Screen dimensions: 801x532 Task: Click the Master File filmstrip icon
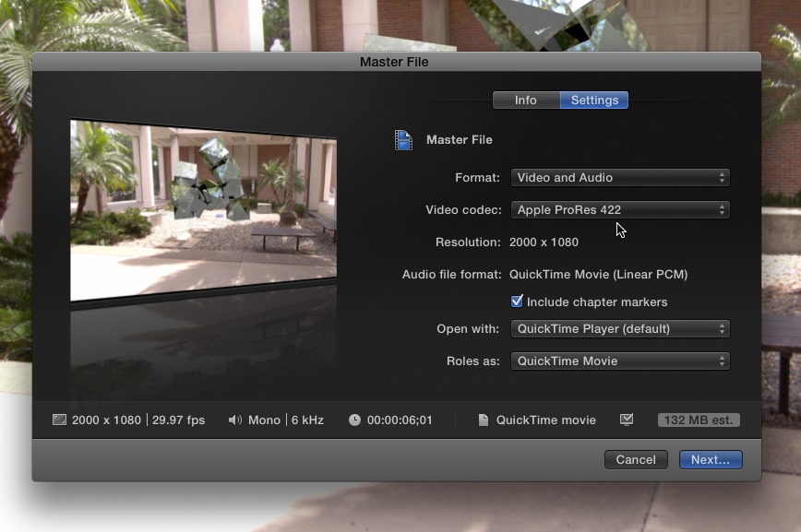pyautogui.click(x=403, y=140)
